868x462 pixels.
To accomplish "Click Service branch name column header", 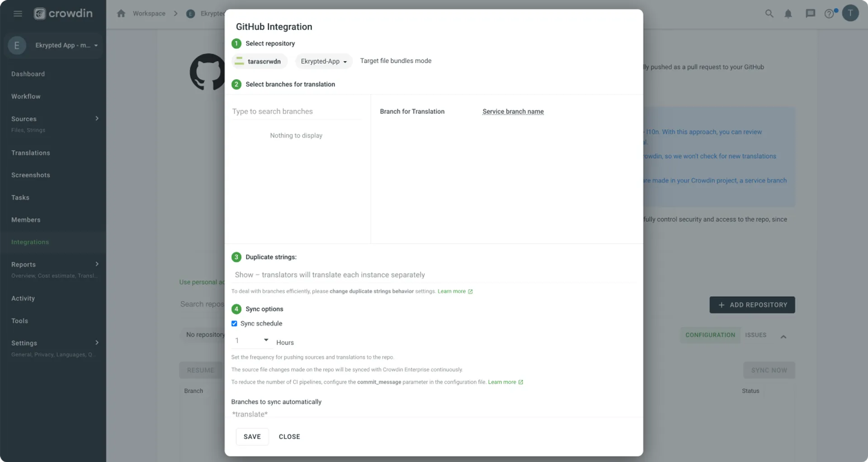I will (x=513, y=111).
